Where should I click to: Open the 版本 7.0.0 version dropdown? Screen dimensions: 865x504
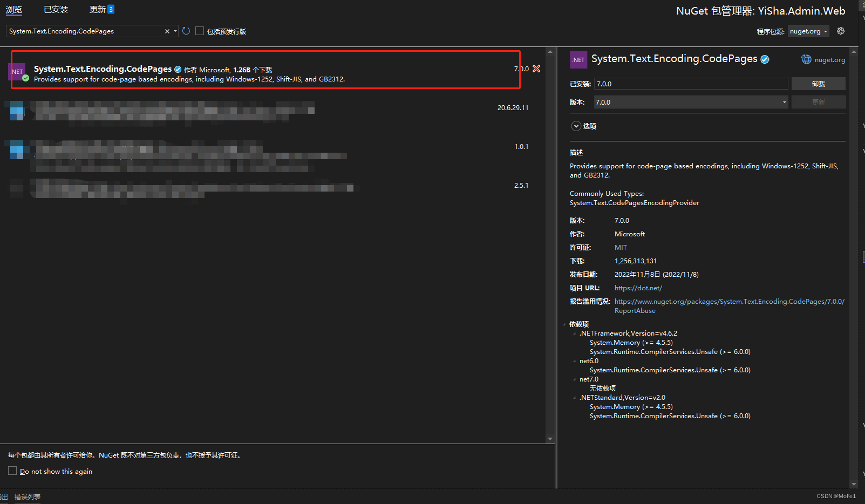pos(784,101)
